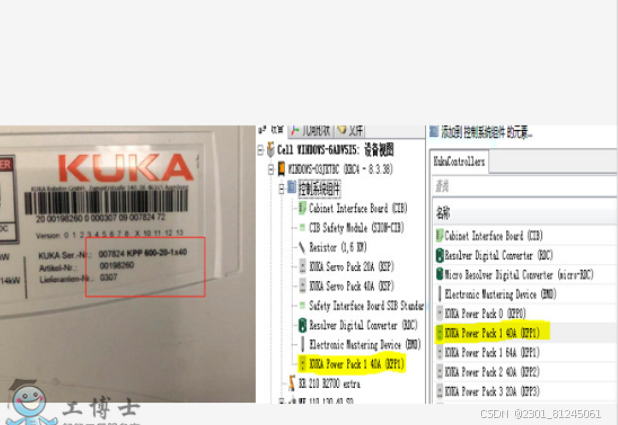Image resolution: width=618 pixels, height=425 pixels.
Task: Click the Cell WINDOWS-6ADW5I5 root icon
Action: point(271,149)
